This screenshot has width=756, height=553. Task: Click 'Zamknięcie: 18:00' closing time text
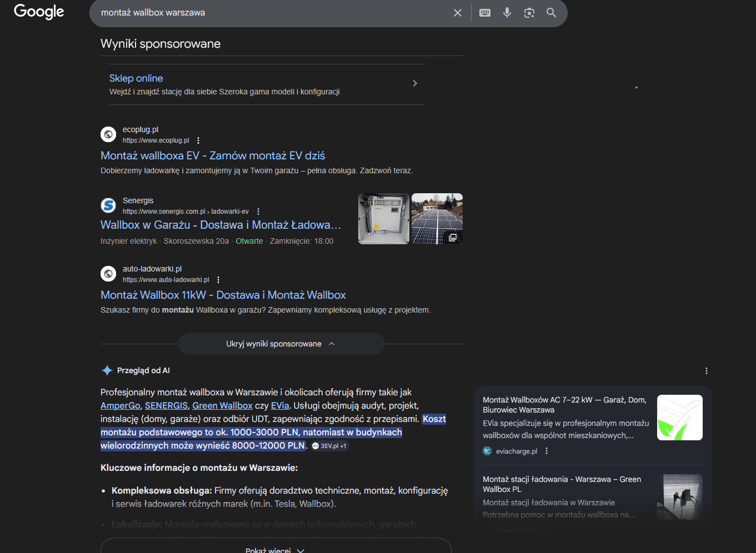click(x=302, y=241)
